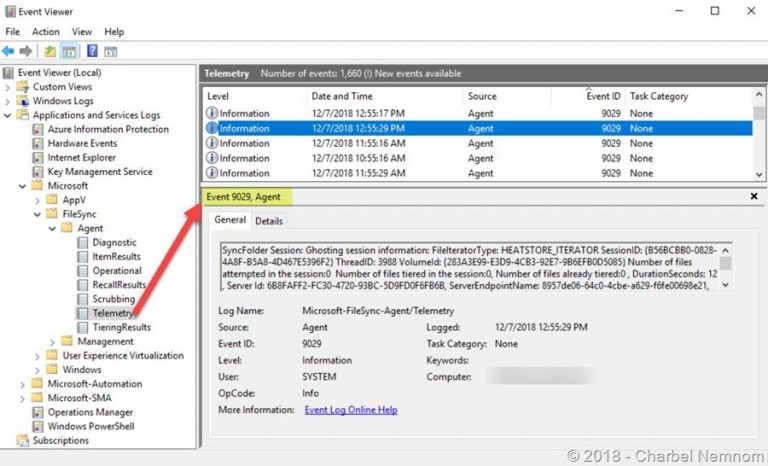Open the Help menu
The height and width of the screenshot is (466, 768).
[114, 32]
